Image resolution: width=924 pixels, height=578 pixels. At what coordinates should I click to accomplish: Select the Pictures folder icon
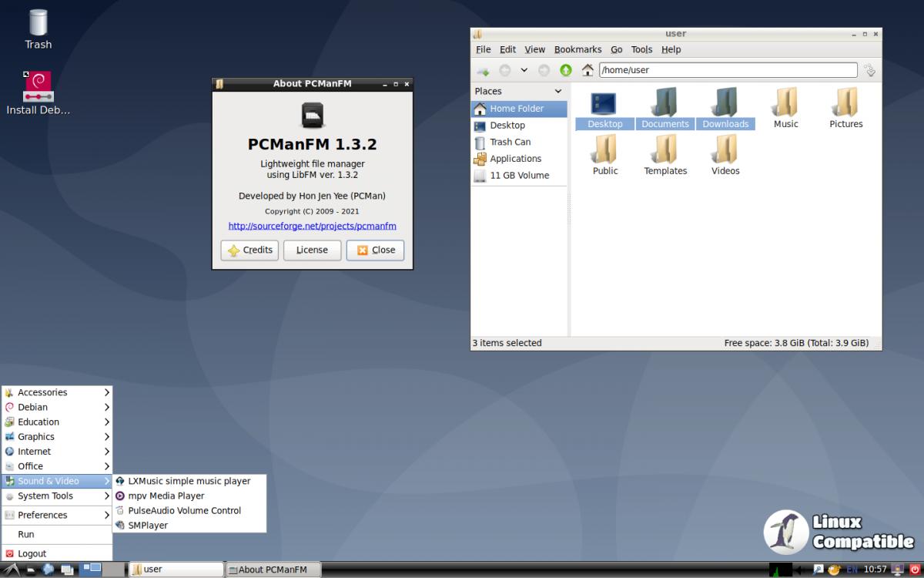pos(845,108)
